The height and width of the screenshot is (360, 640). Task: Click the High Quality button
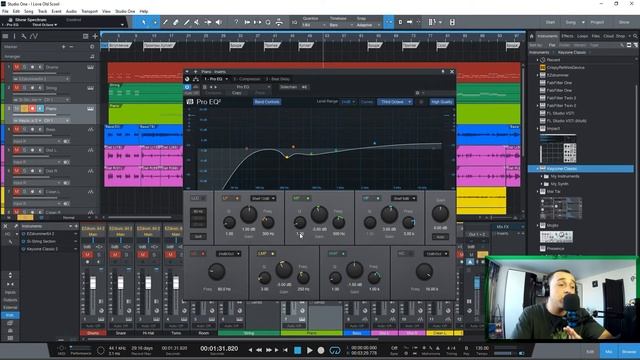pyautogui.click(x=441, y=102)
